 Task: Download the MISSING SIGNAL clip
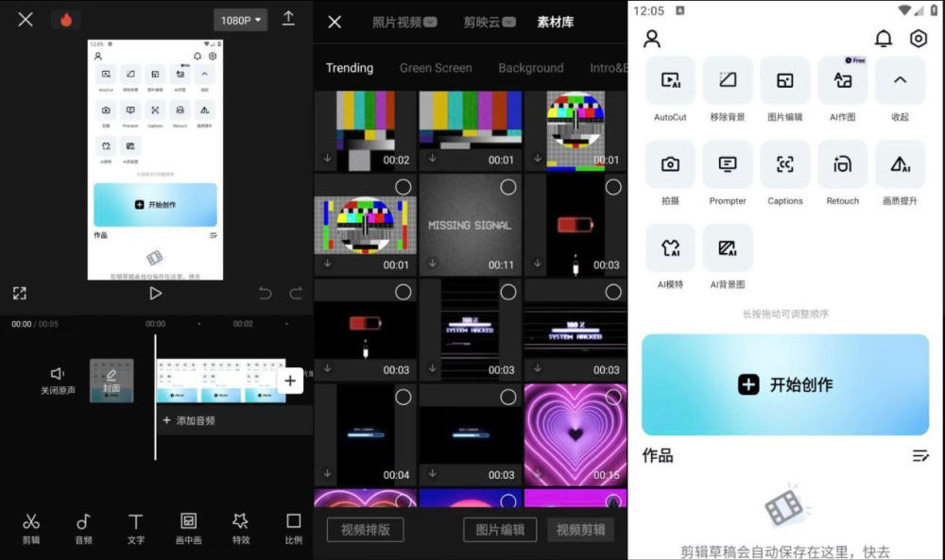point(432,263)
